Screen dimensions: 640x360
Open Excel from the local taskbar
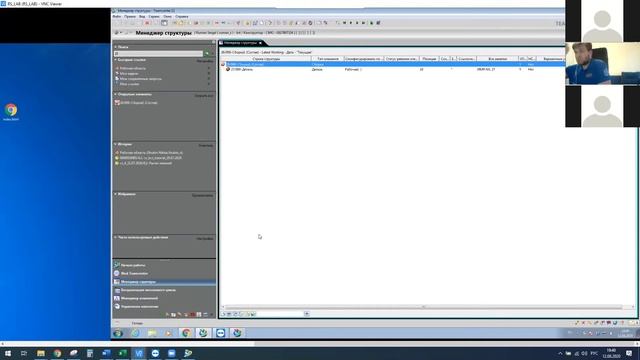(x=122, y=353)
